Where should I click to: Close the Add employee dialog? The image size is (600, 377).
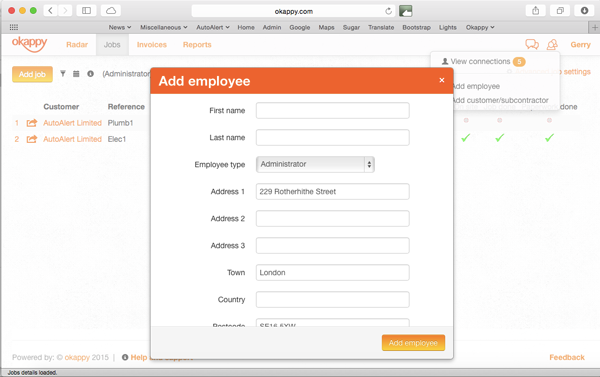click(442, 80)
